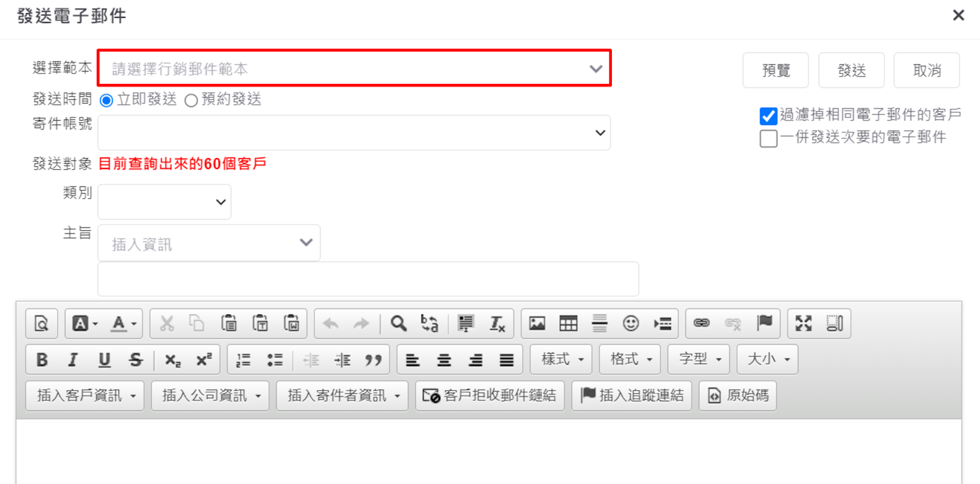This screenshot has width=980, height=484.
Task: Open the 格式 format dropdown
Action: click(x=630, y=359)
